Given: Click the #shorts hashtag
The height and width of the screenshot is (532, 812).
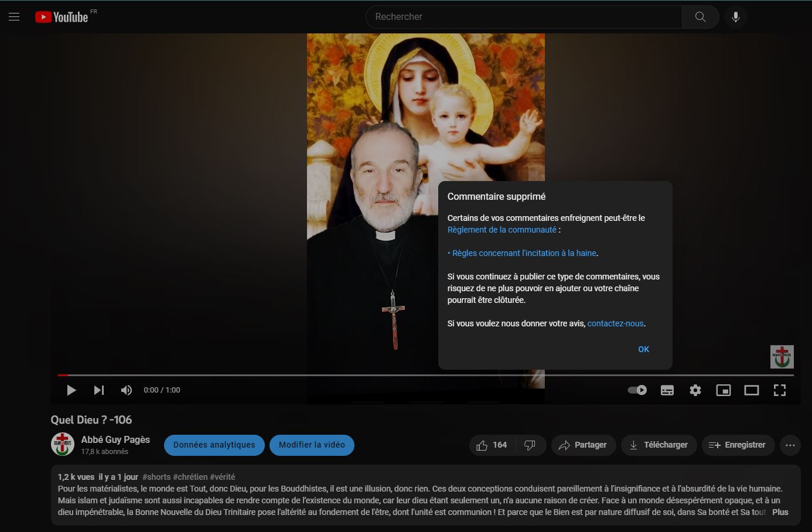Looking at the screenshot, I should pos(156,477).
